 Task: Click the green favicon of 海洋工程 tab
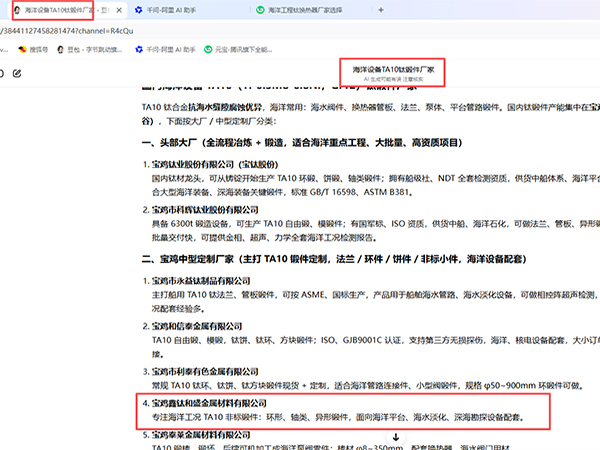point(260,10)
